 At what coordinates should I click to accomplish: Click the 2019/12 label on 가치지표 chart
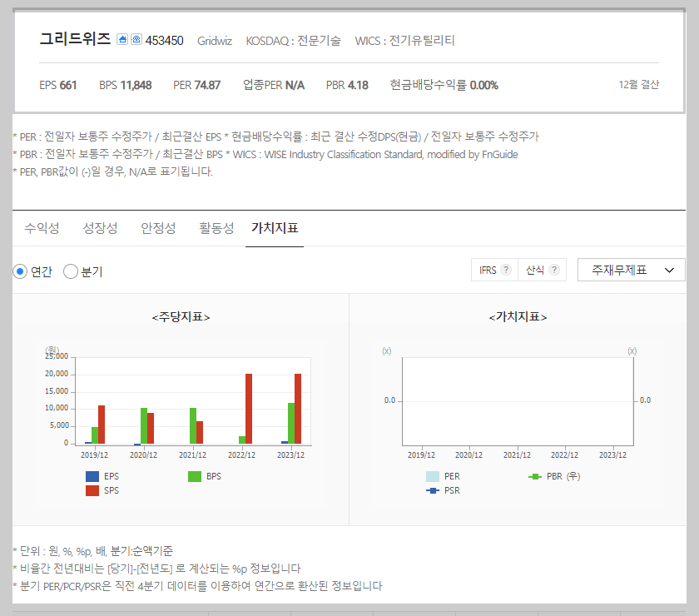pos(421,455)
